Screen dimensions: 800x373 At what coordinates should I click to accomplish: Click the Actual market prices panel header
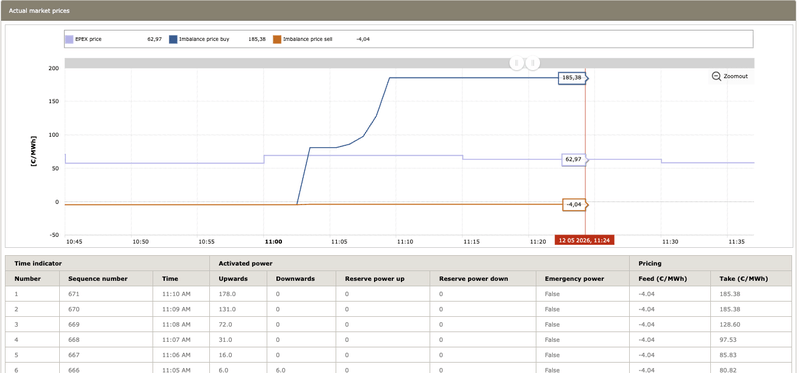[398, 11]
